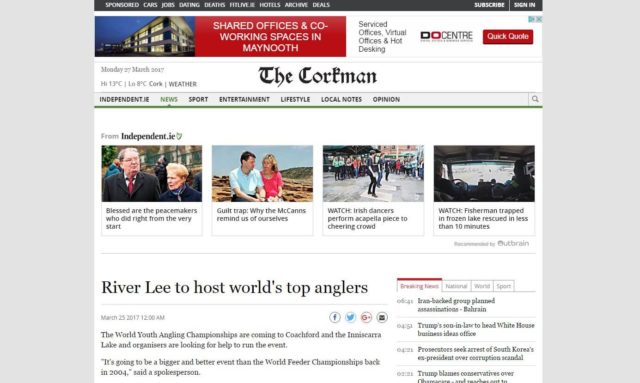Open Cork location link near weather
The width and height of the screenshot is (640, 383).
(x=156, y=84)
